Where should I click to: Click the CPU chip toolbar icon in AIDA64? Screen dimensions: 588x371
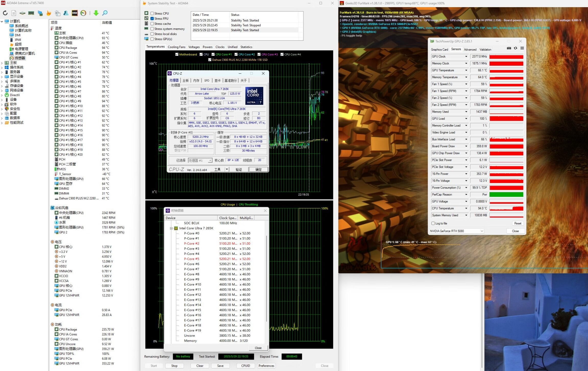22,13
